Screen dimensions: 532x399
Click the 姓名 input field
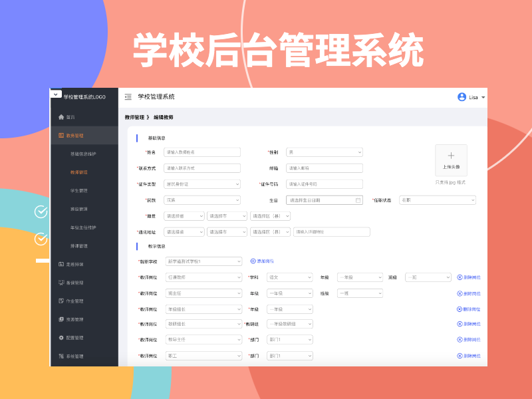(x=202, y=152)
